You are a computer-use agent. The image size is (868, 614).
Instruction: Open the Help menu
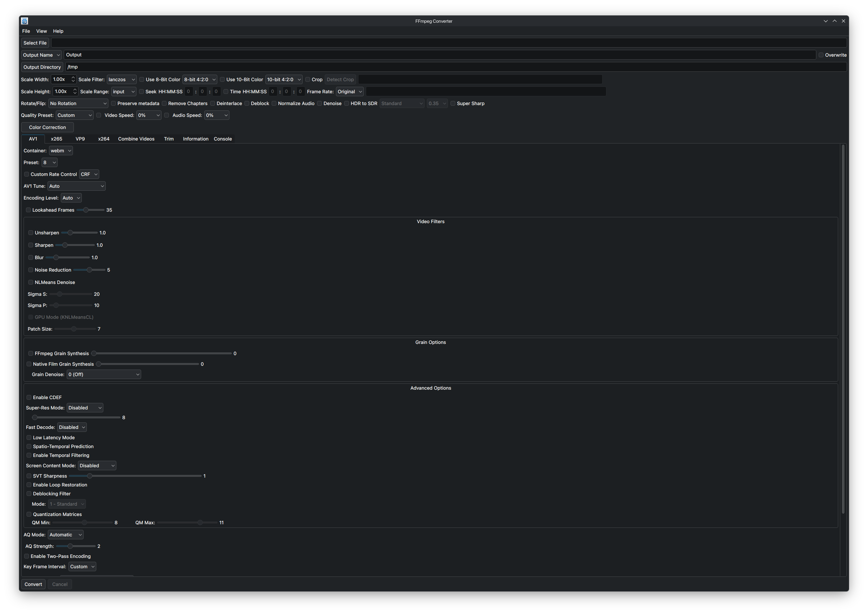tap(58, 31)
